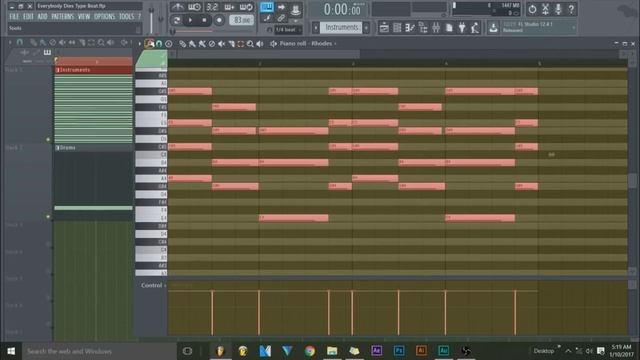The image size is (640, 360).
Task: Select the Slice tool in piano roll toolbar
Action: coord(231,44)
